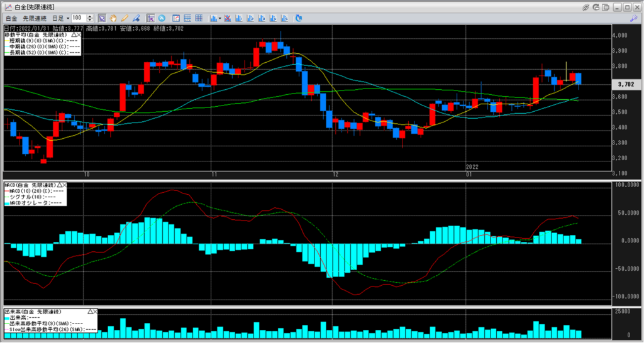The image size is (644, 343).
Task: Increase bar count with spinner up arrow
Action: click(x=91, y=16)
